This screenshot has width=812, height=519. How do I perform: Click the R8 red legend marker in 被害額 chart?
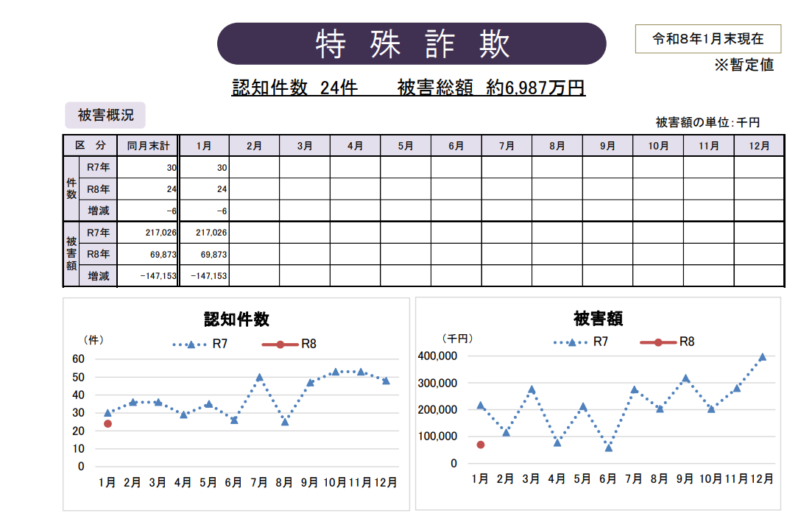click(x=659, y=342)
